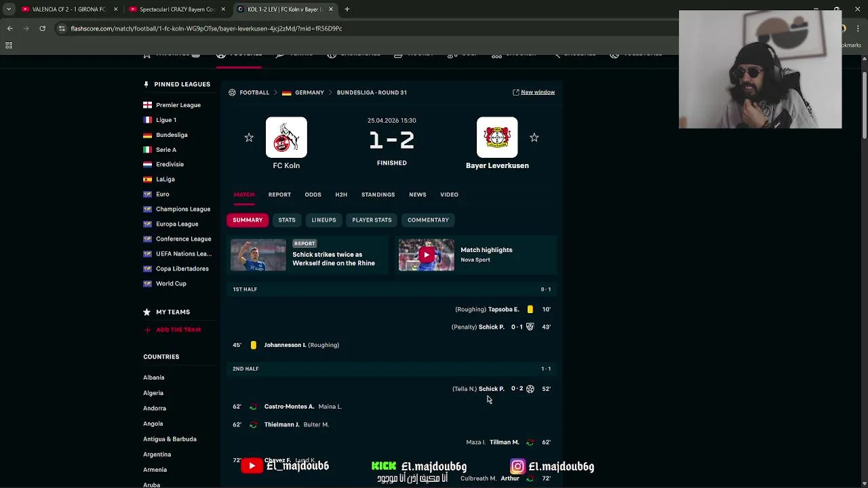This screenshot has height=488, width=868.
Task: Go back using browser back arrow
Action: tap(9, 28)
